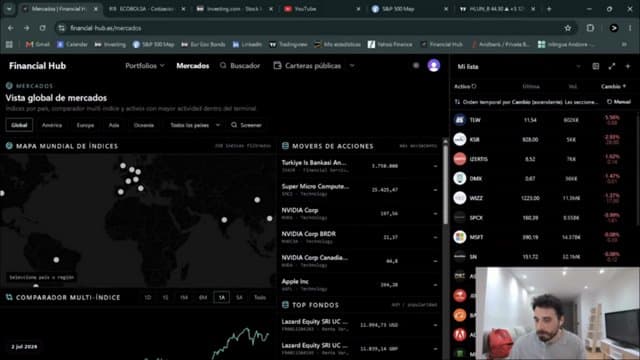
Task: Click the browser forward arrow
Action: click(27, 28)
